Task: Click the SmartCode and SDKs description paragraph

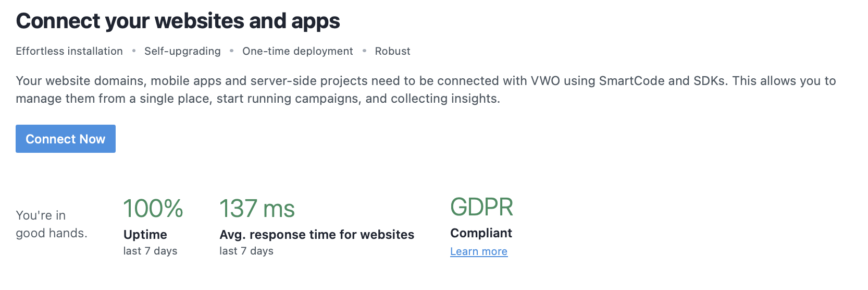Action: [426, 90]
